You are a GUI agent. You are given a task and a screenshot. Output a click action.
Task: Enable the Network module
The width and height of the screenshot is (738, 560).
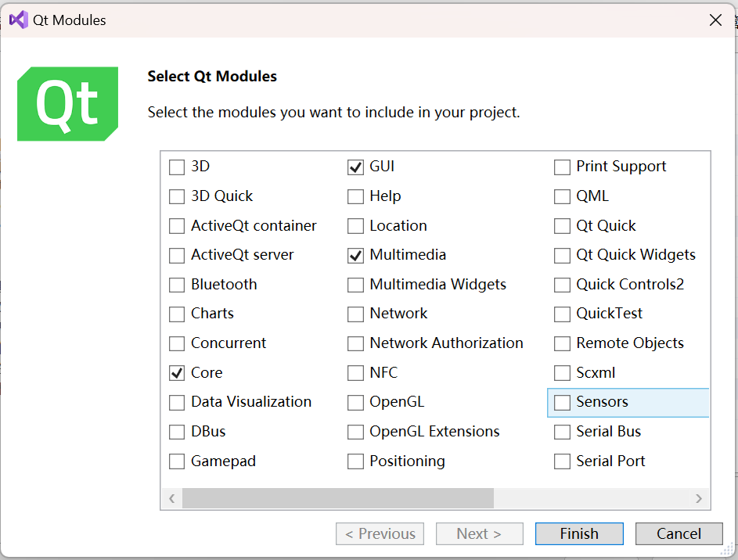tap(355, 314)
